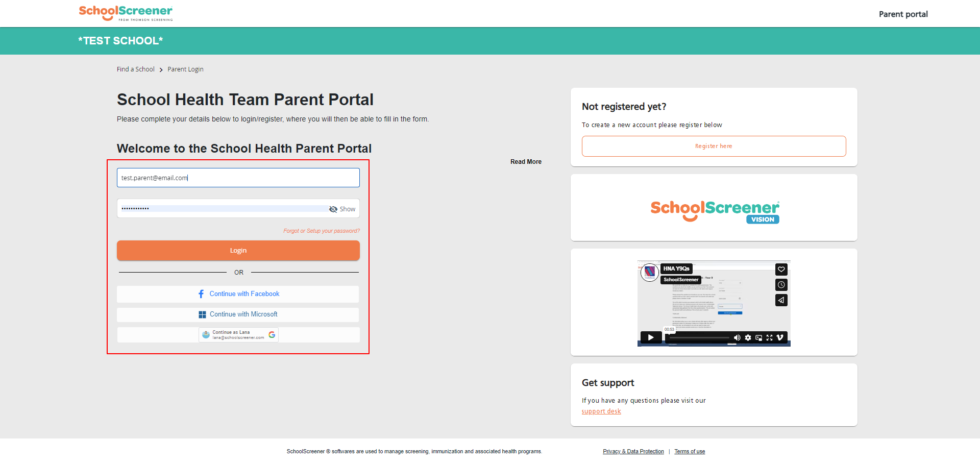This screenshot has height=465, width=980.
Task: Like the video with heart icon
Action: tap(781, 270)
